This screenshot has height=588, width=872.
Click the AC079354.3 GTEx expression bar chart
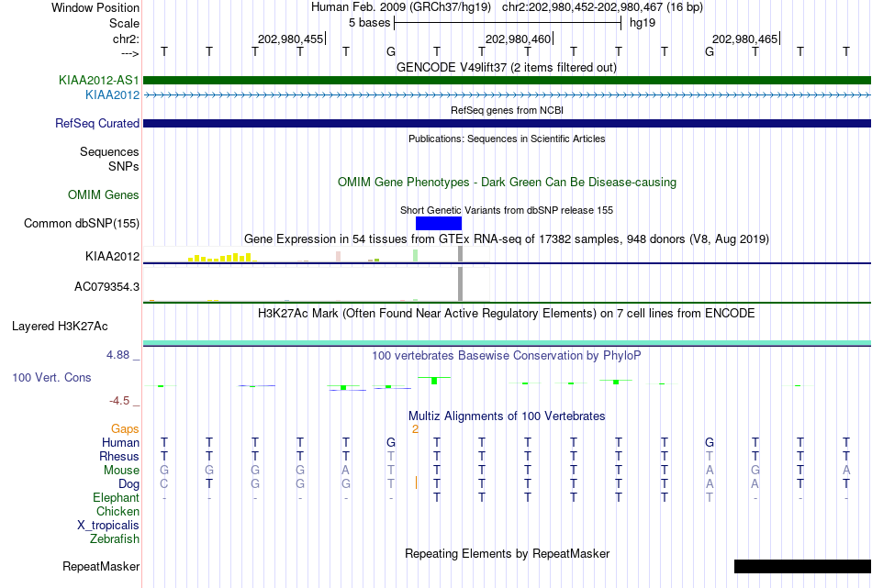pos(317,284)
